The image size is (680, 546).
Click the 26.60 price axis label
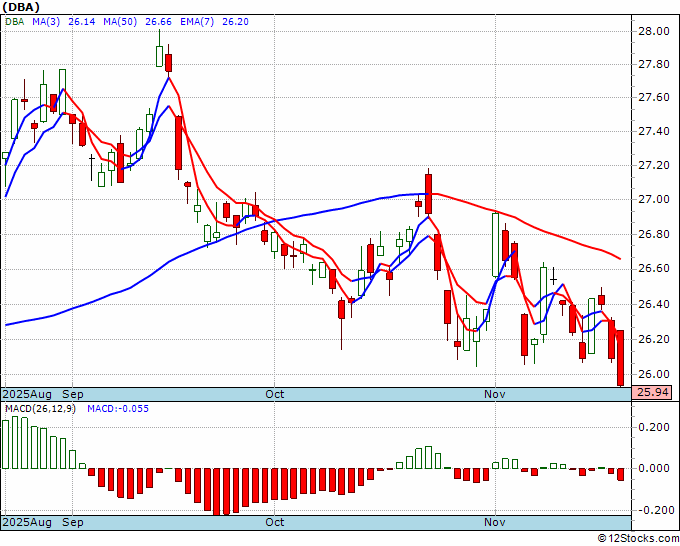coord(653,269)
